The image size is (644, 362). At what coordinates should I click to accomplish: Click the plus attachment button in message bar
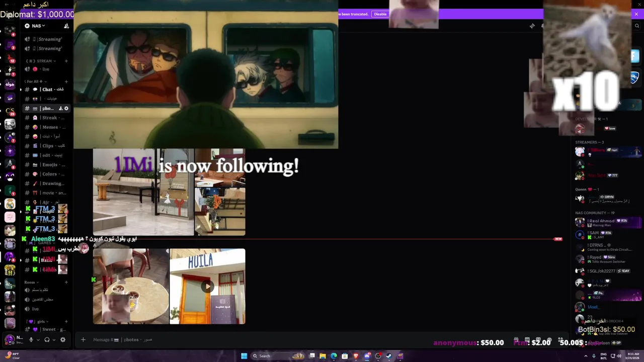pos(83,340)
